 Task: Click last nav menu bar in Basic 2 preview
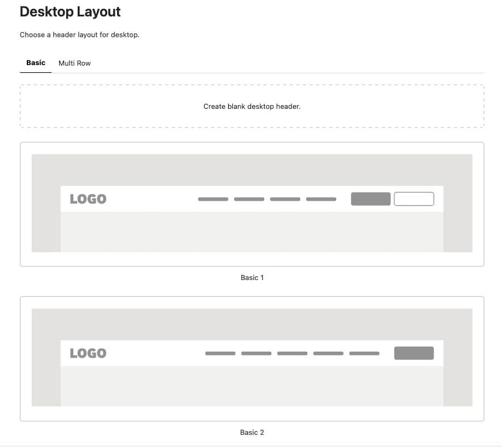tap(364, 353)
